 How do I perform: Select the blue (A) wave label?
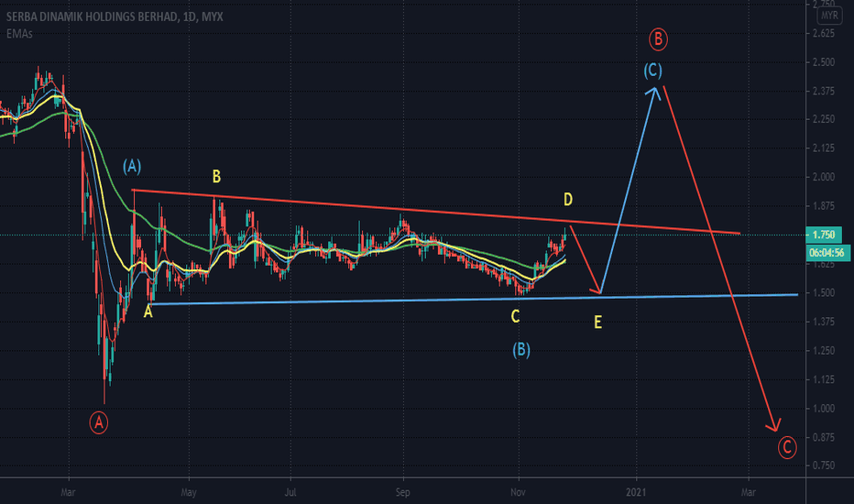point(132,166)
